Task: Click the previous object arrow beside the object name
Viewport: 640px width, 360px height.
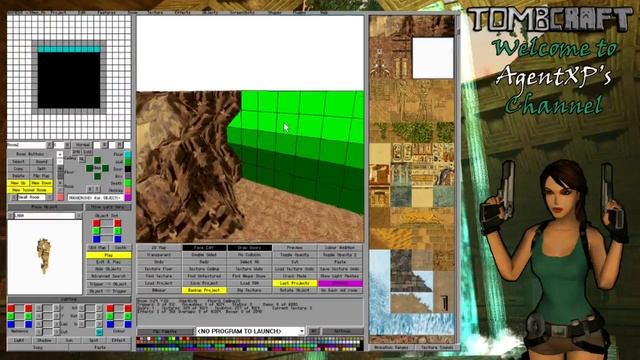Action: [11, 216]
